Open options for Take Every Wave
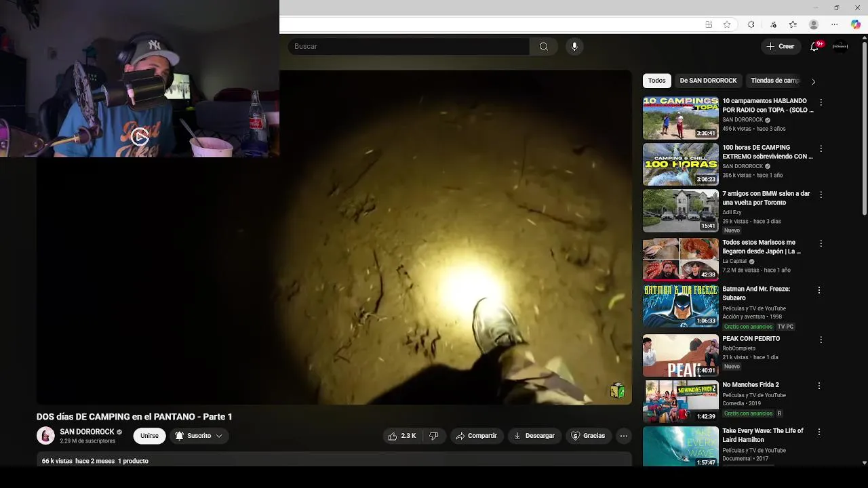The height and width of the screenshot is (488, 868). (819, 432)
